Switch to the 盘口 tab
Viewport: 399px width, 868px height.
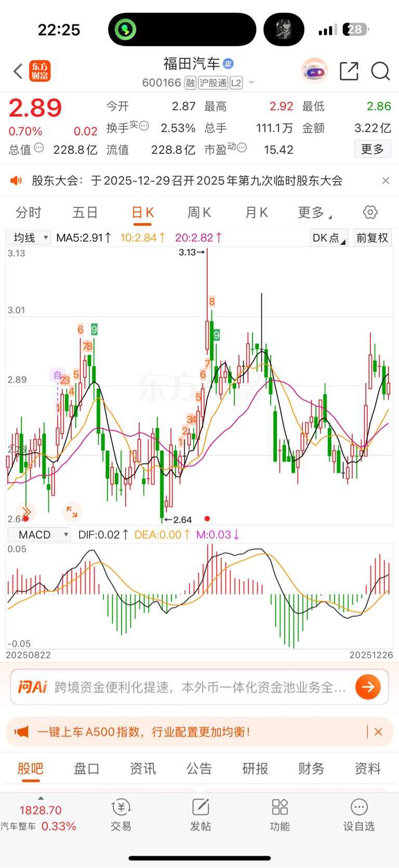point(86,769)
